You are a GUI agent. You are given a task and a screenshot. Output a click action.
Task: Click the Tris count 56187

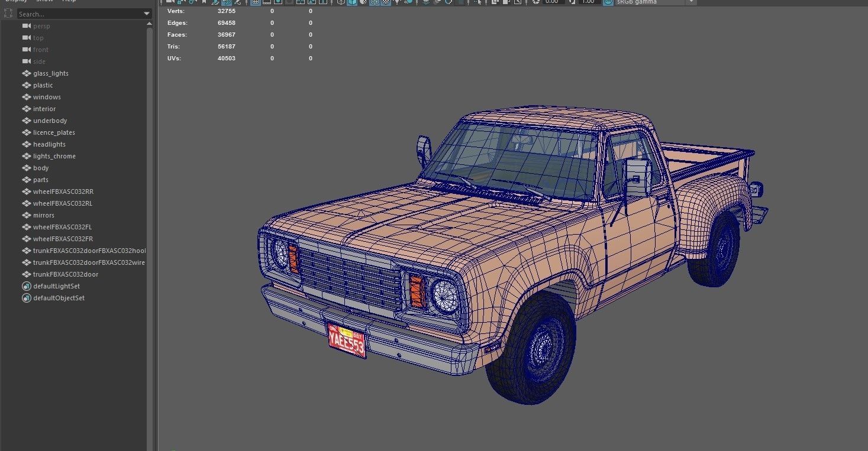point(227,46)
